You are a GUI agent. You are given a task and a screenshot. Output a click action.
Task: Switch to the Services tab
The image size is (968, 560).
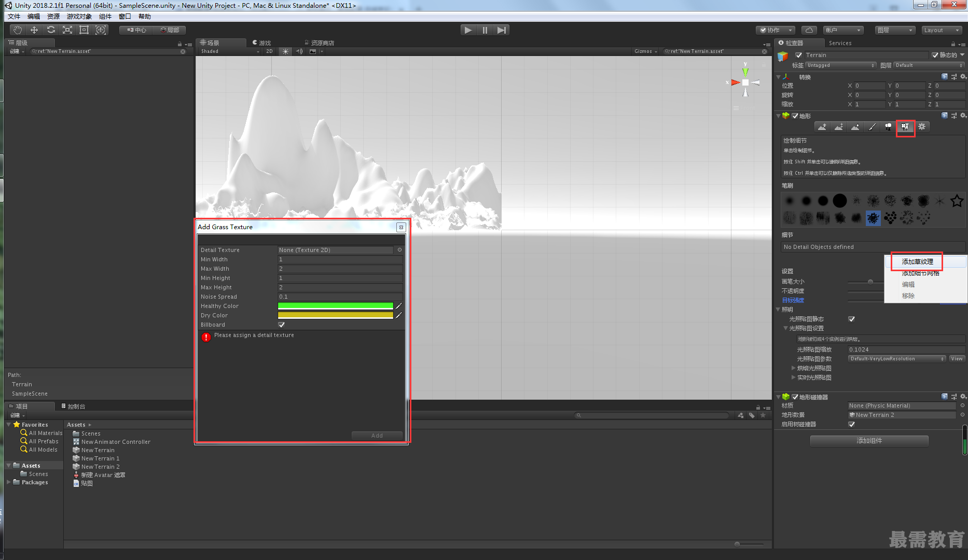click(x=840, y=43)
